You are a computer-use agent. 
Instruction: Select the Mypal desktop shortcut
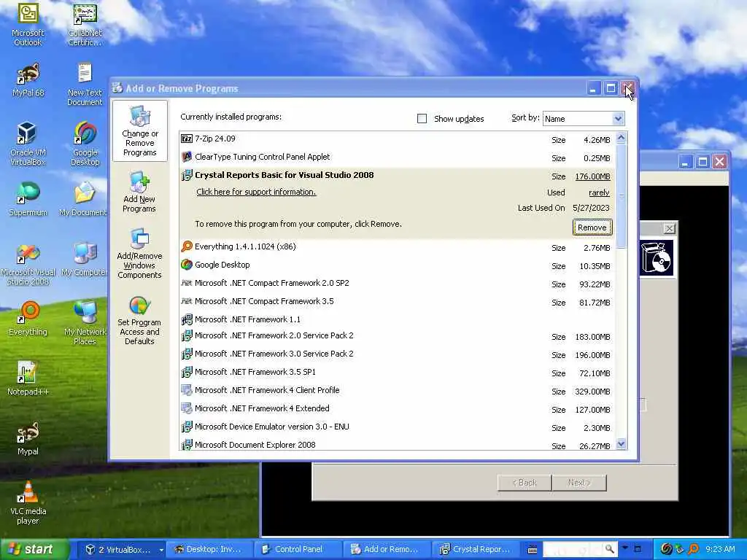coord(28,438)
